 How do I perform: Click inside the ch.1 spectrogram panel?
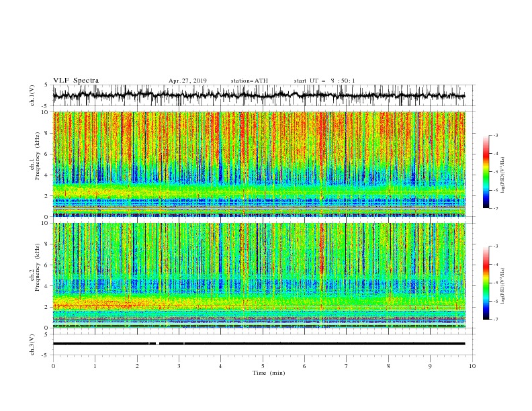(259, 164)
